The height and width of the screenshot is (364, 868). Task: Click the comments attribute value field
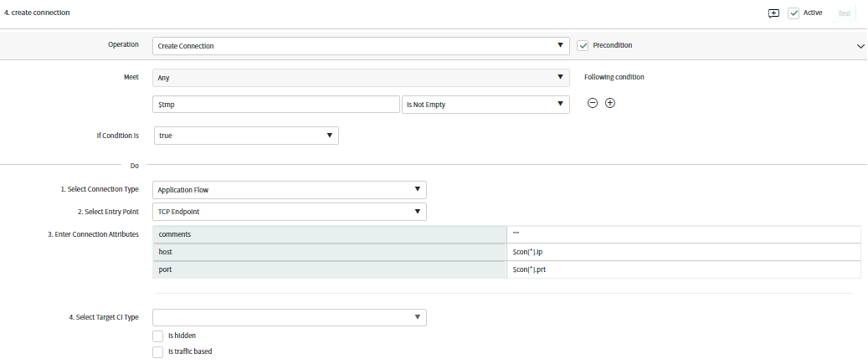click(x=684, y=234)
